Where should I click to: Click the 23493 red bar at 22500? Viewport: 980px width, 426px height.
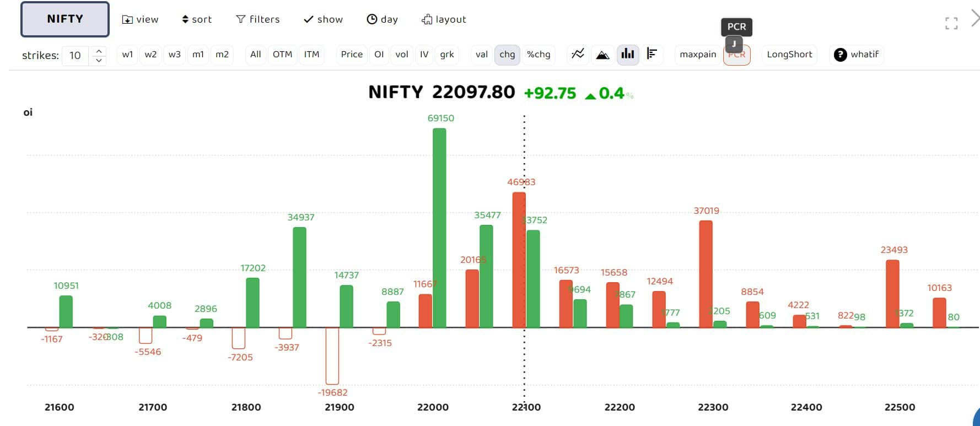click(892, 294)
